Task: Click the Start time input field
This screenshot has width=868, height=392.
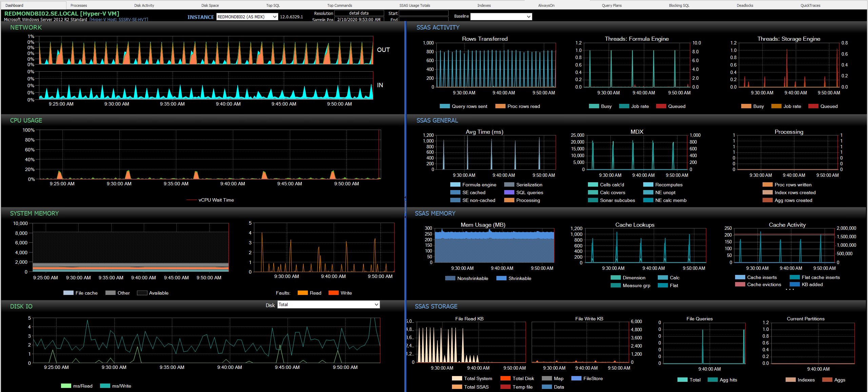Action: 424,13
